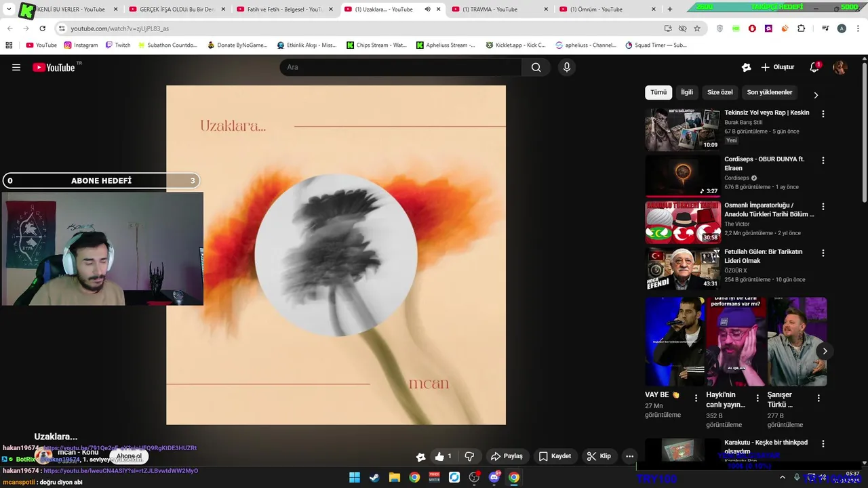Open the Tekinsiz Yol veya Rap thumbnail
The height and width of the screenshot is (488, 868).
pyautogui.click(x=682, y=129)
